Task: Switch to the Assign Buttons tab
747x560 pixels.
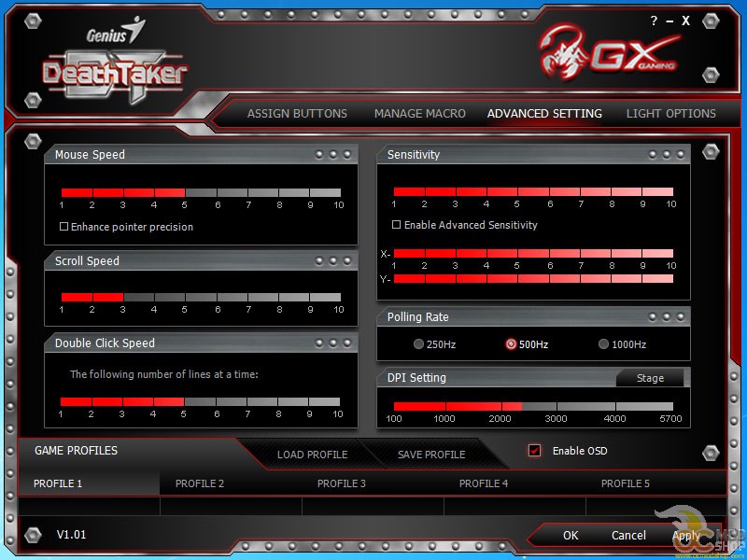Action: pyautogui.click(x=297, y=113)
